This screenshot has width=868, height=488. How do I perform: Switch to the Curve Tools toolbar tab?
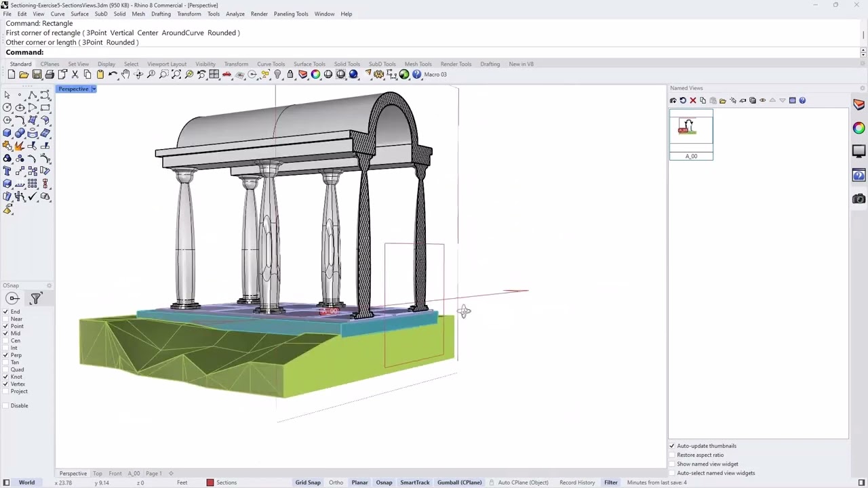[x=271, y=64]
